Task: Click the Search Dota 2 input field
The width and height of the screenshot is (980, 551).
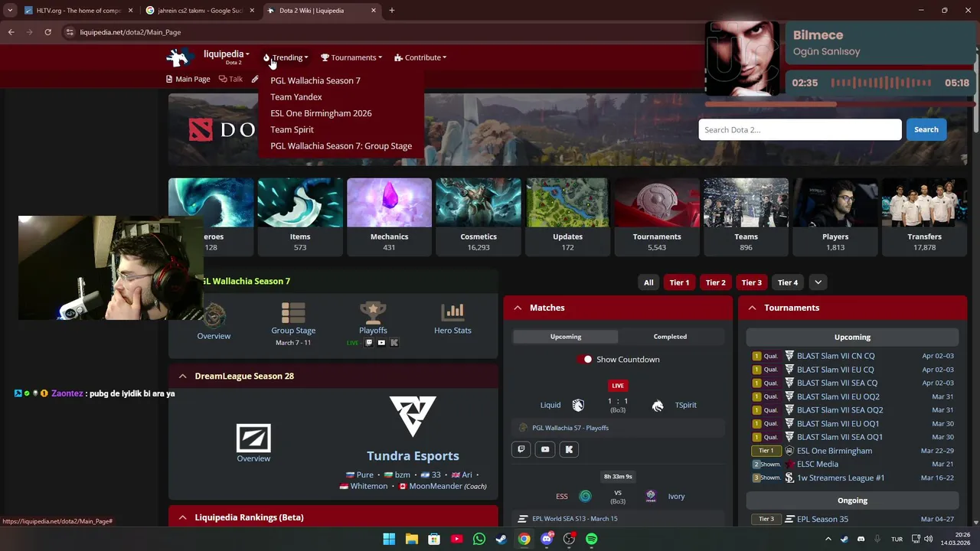Action: (800, 129)
